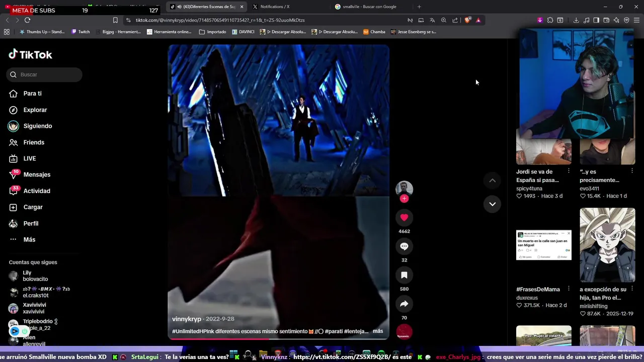Open more options for evo3411 video
Viewport: 644px width, 362px height.
point(632,171)
